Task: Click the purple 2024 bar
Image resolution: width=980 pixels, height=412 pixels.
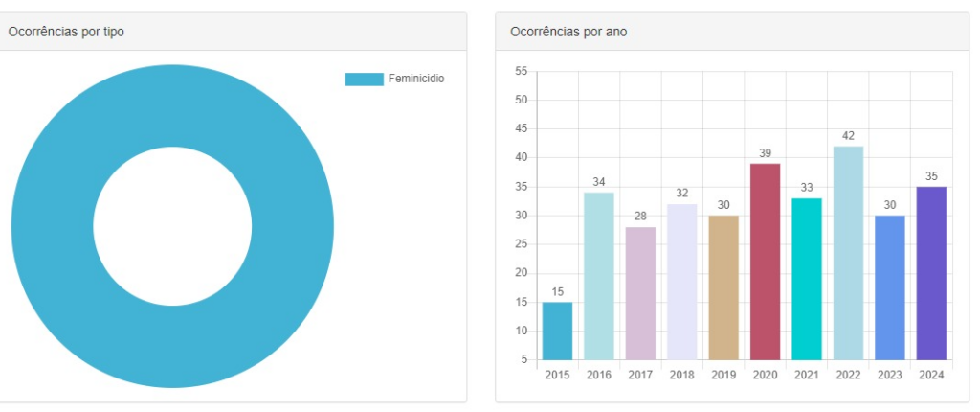Action: [x=931, y=273]
